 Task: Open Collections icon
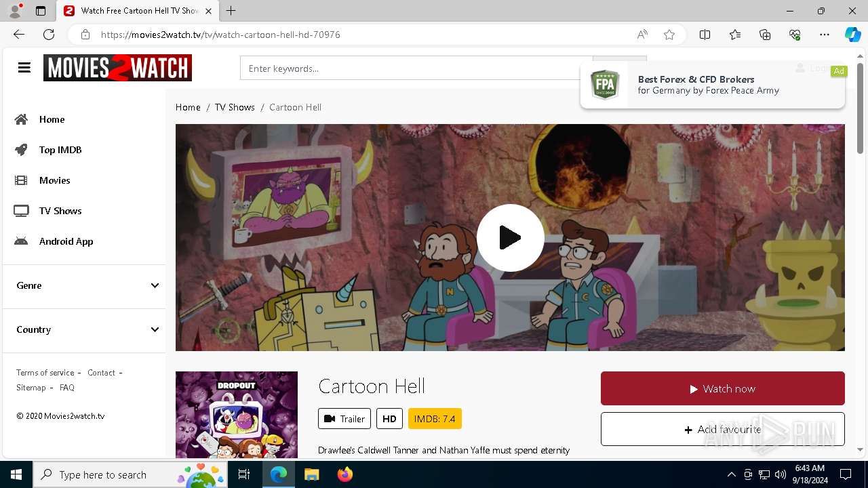tap(765, 35)
